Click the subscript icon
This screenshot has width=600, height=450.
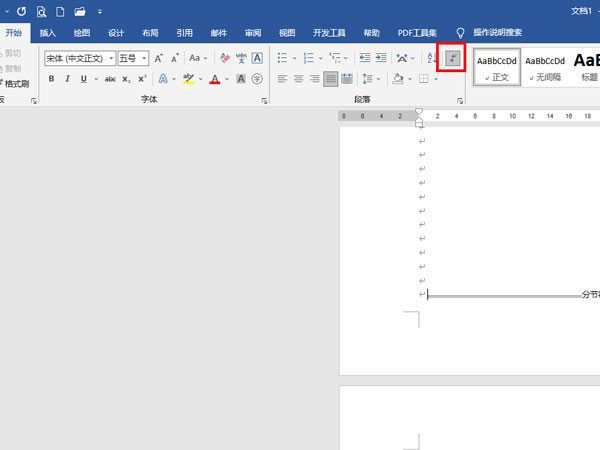click(127, 79)
